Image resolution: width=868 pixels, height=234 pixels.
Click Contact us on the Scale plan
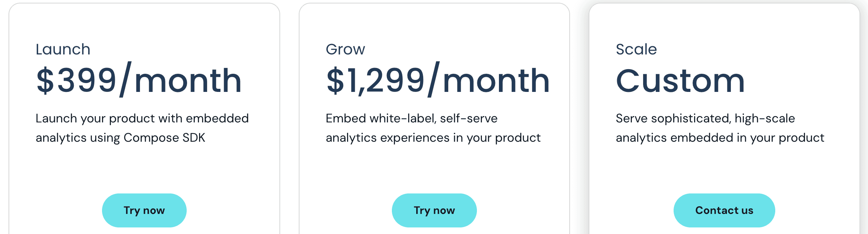(x=724, y=210)
